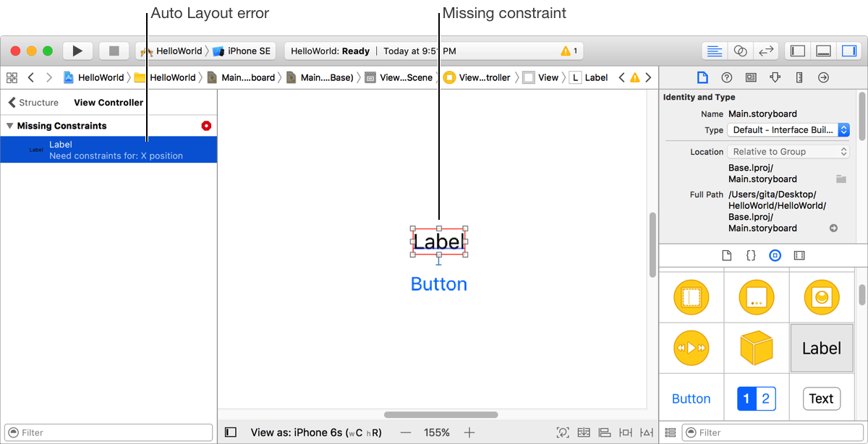Image resolution: width=868 pixels, height=444 pixels.
Task: Collapse Missing Constraints section
Action: [x=9, y=126]
